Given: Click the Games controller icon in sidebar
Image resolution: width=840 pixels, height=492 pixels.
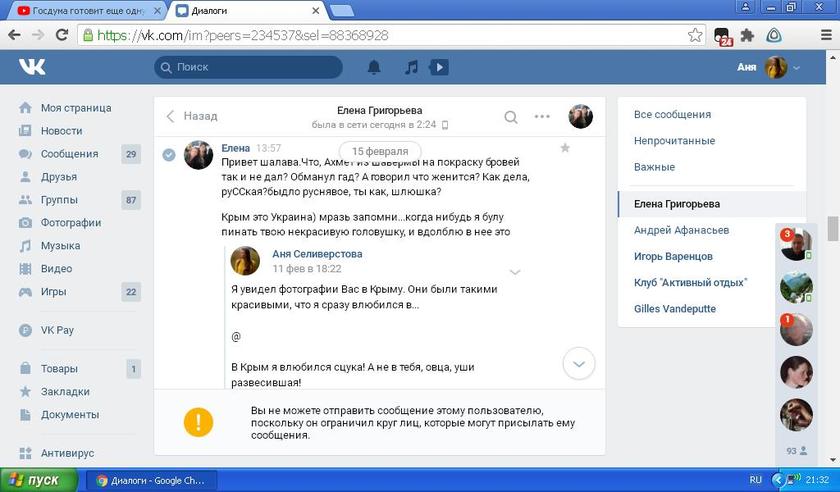Looking at the screenshot, I should 25,292.
